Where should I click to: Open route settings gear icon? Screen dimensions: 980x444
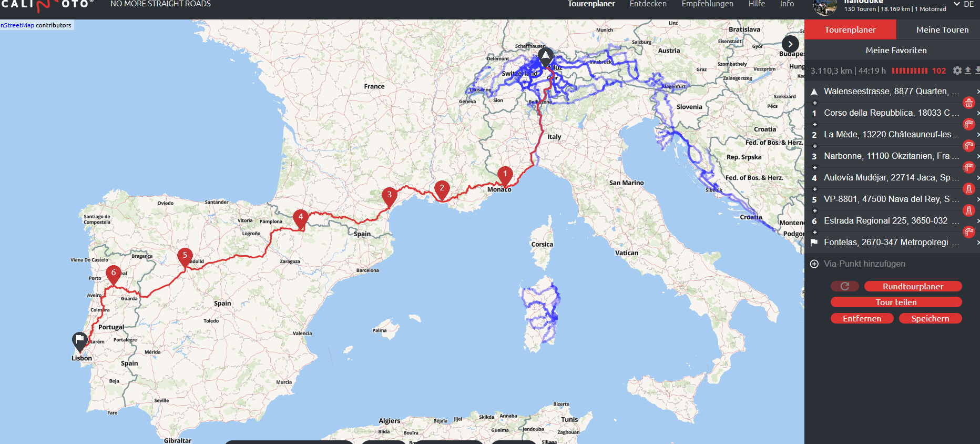coord(957,70)
